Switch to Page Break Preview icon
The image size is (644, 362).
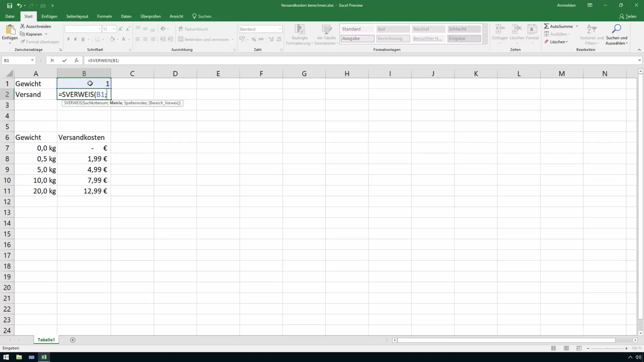[579, 348]
